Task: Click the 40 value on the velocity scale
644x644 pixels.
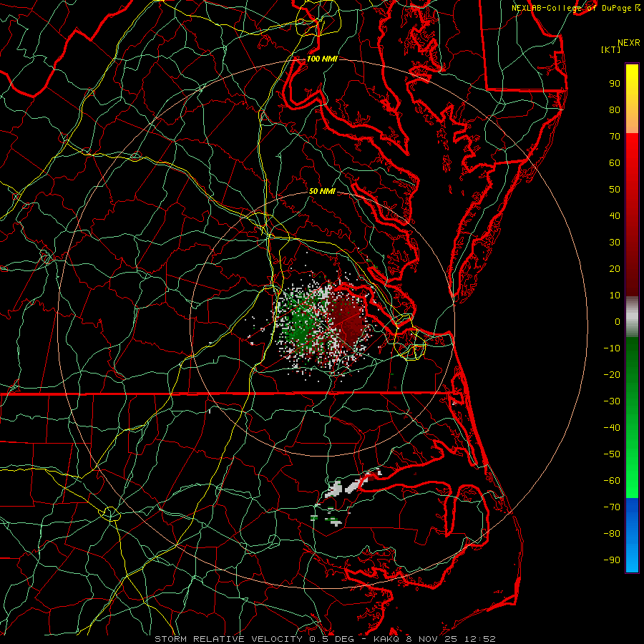Action: pos(615,216)
